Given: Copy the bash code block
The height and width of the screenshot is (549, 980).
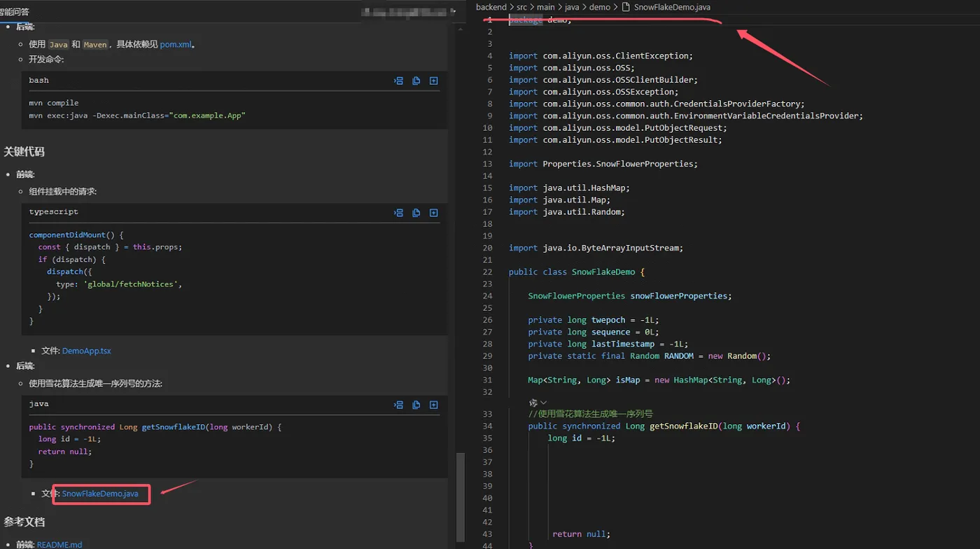Looking at the screenshot, I should click(x=416, y=81).
